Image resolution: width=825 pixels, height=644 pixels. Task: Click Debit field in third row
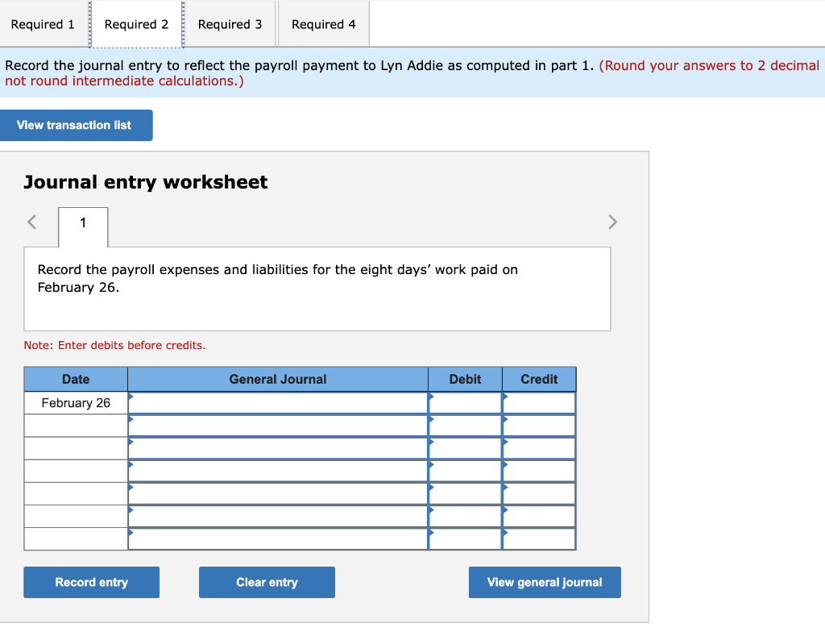coord(465,448)
